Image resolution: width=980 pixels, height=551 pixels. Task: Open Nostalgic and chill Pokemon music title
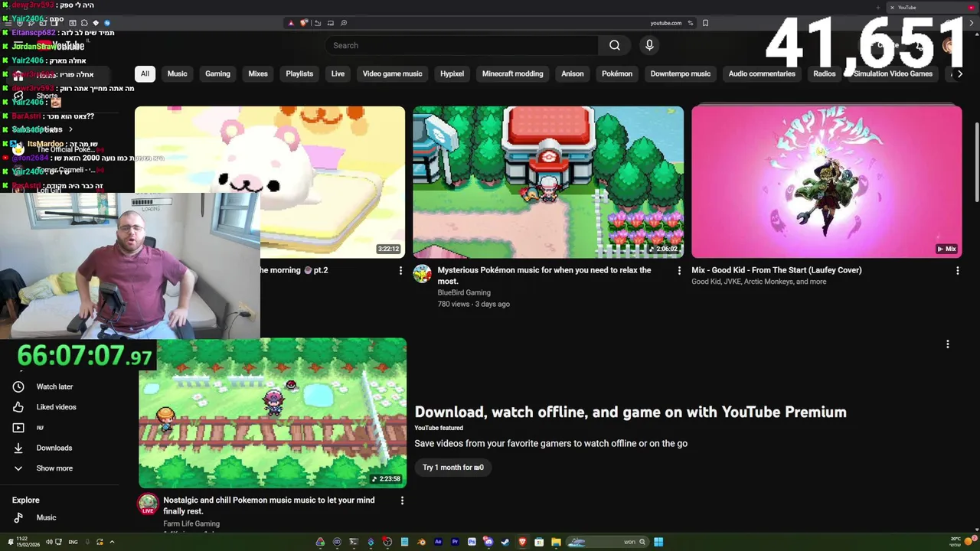pyautogui.click(x=269, y=506)
